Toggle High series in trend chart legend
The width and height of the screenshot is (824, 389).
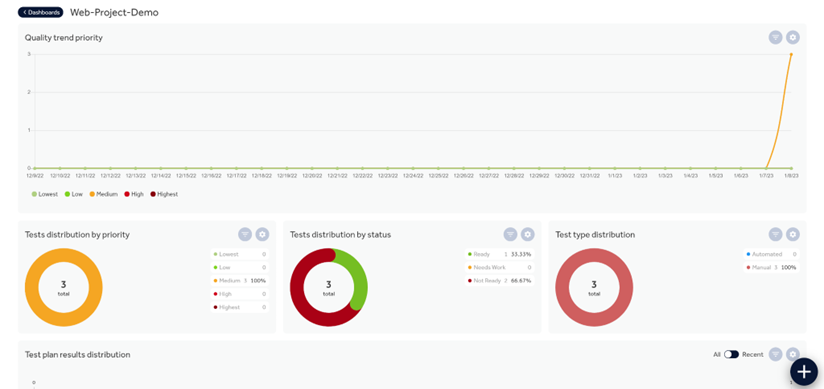point(133,194)
